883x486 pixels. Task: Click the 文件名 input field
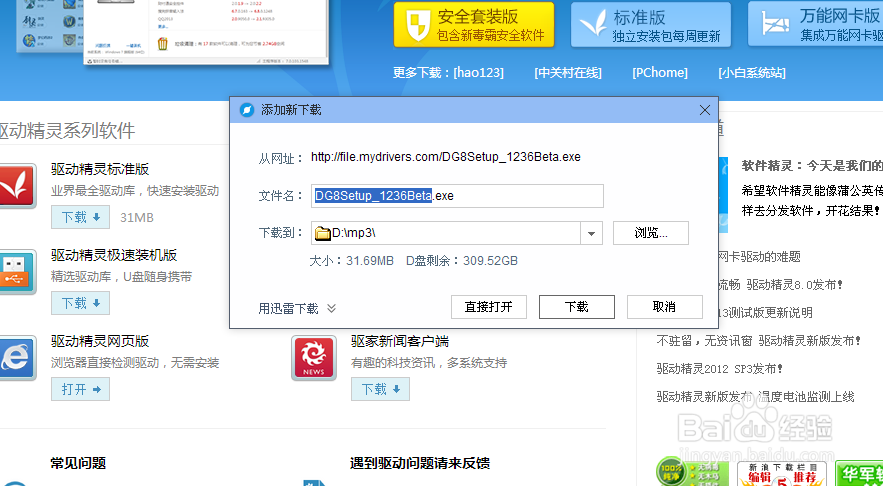point(457,195)
